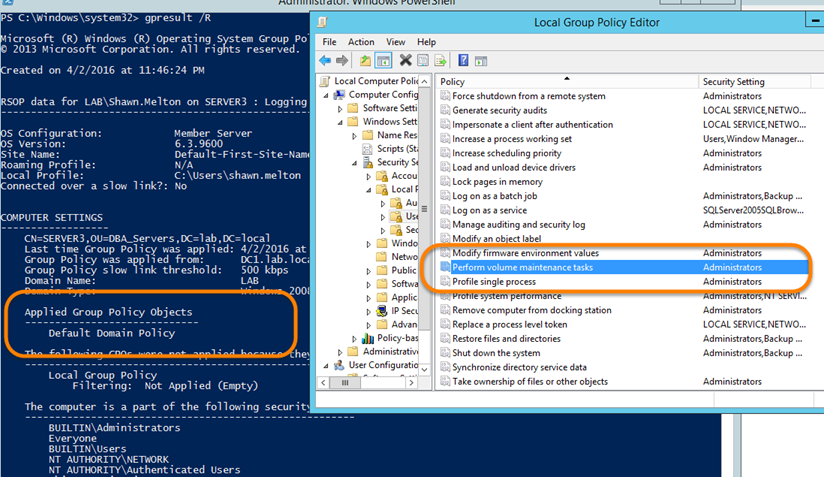824x477 pixels.
Task: Select 'Generate security audits' policy row
Action: [x=623, y=110]
